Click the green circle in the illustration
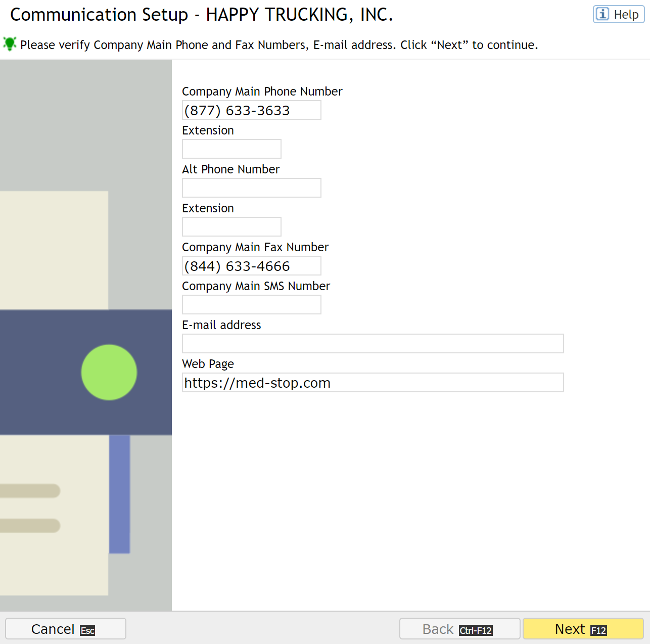Screen dimensions: 650x644 [x=109, y=373]
